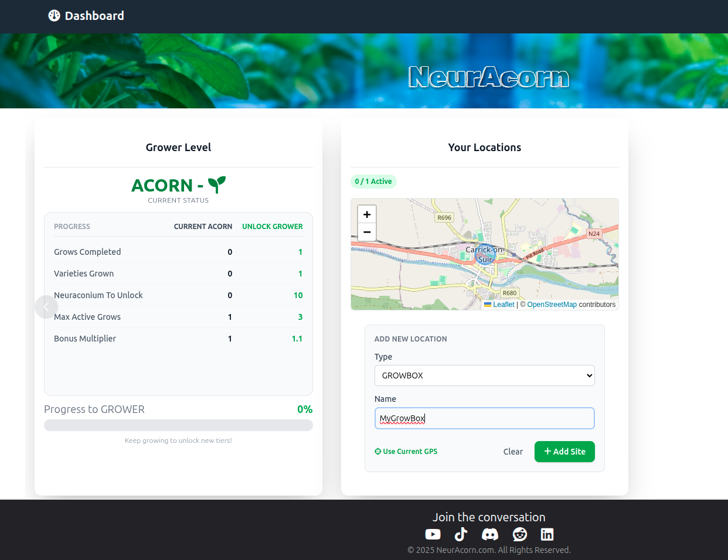Open the location Type dropdown

tap(484, 375)
